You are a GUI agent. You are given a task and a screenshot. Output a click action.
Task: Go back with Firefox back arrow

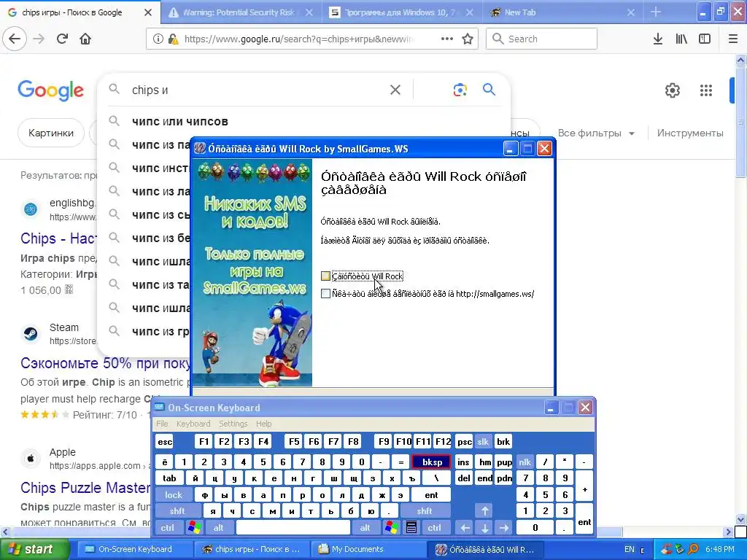(x=15, y=39)
